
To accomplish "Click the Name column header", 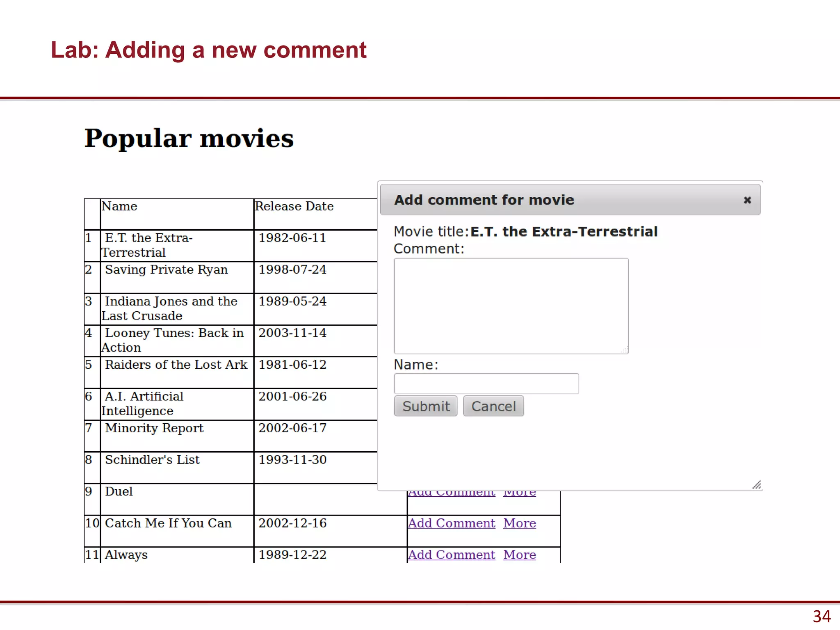I will pos(119,206).
